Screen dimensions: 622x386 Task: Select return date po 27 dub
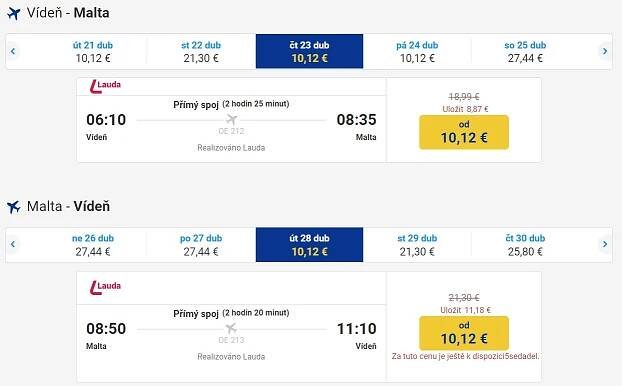[x=201, y=245]
